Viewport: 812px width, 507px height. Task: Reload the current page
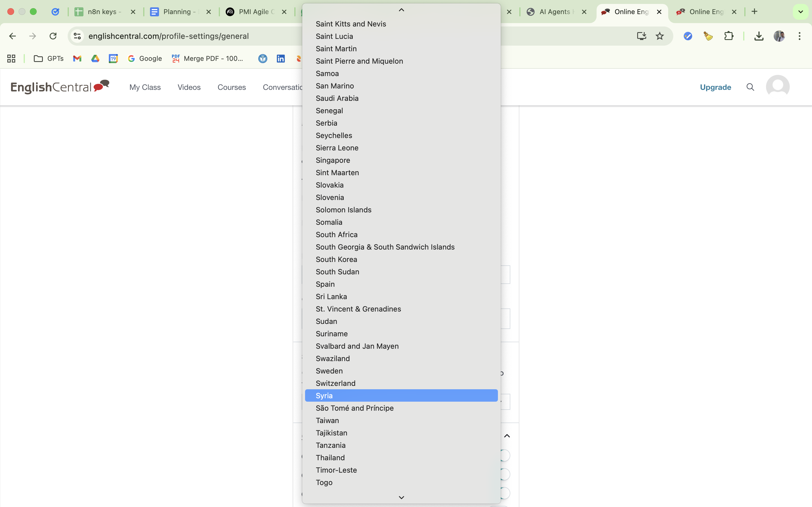[53, 36]
